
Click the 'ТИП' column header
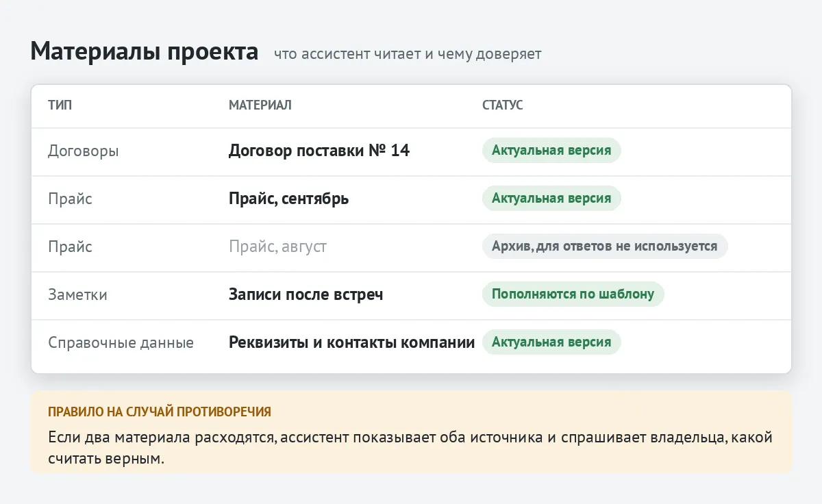[x=60, y=105]
